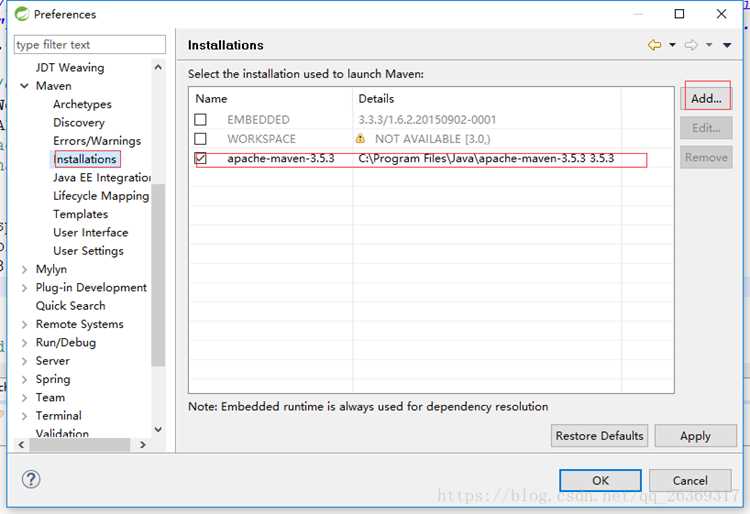Click the 3.3.3/1.6.2.20150902-0001 details cell
750x514 pixels.
click(x=427, y=120)
